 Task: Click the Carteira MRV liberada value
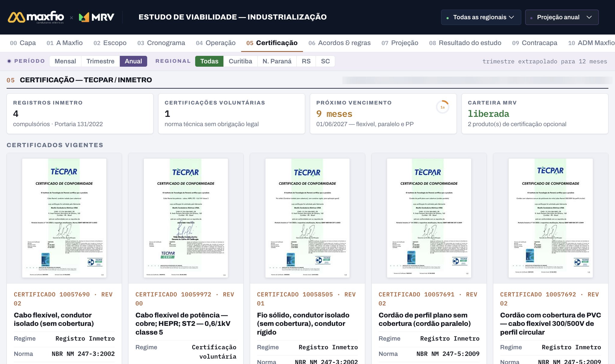tap(489, 114)
